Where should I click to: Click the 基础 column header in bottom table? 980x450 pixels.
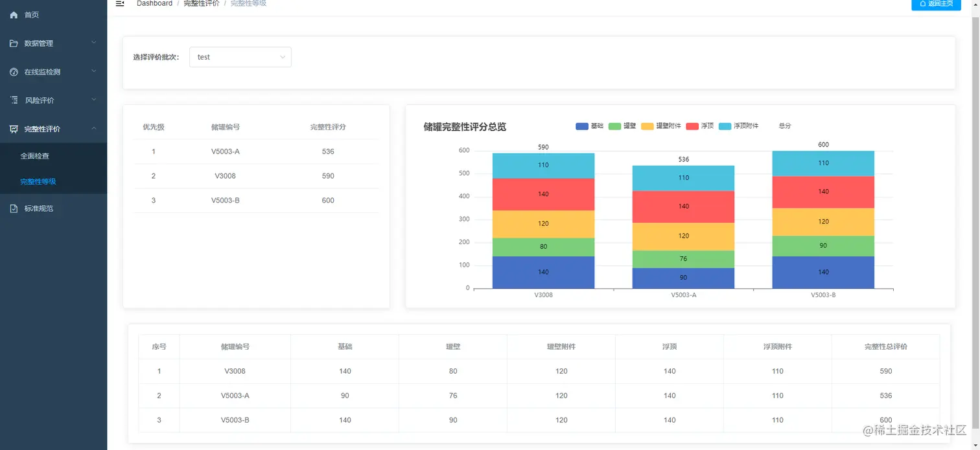point(345,346)
